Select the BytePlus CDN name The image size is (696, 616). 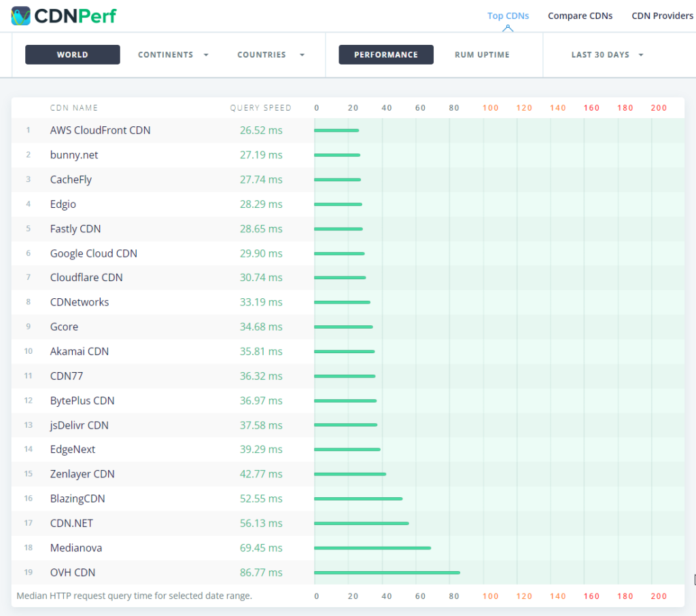82,401
